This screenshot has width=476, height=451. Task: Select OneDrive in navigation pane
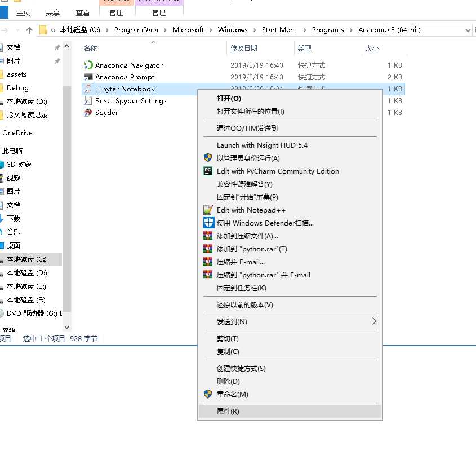tap(17, 133)
